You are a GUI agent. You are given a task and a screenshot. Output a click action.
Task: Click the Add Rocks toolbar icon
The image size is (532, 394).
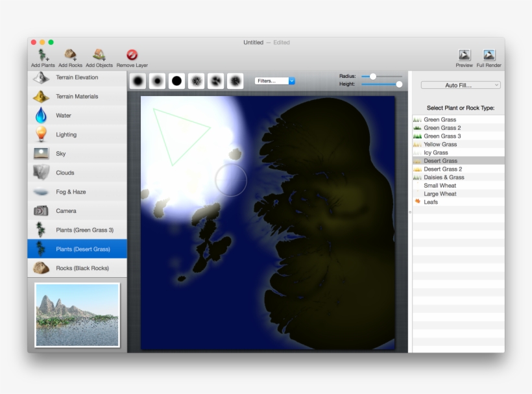[69, 55]
